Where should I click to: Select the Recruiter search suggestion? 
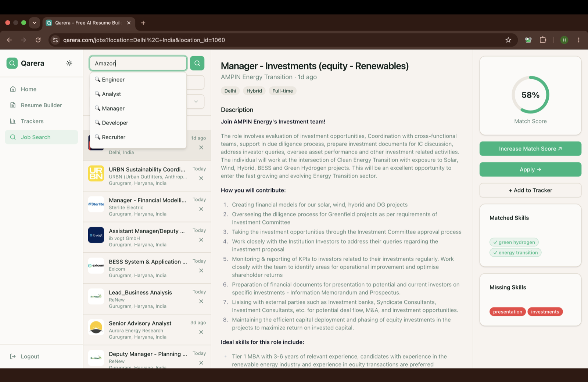(138, 137)
